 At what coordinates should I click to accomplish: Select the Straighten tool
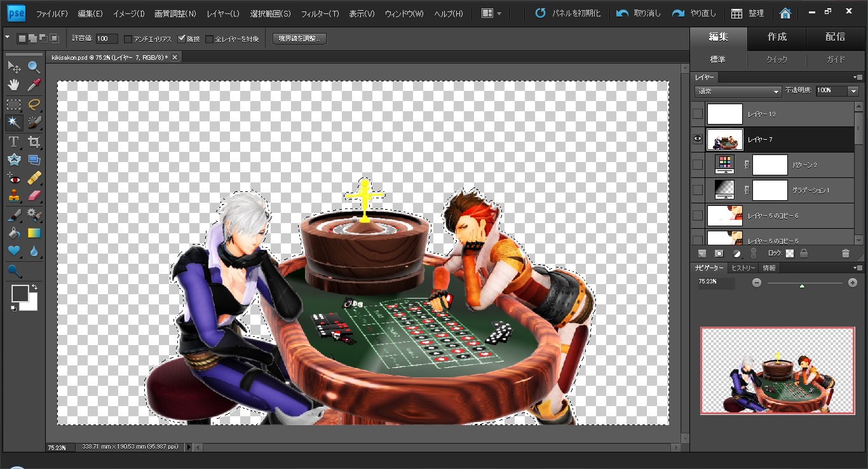pos(34,160)
